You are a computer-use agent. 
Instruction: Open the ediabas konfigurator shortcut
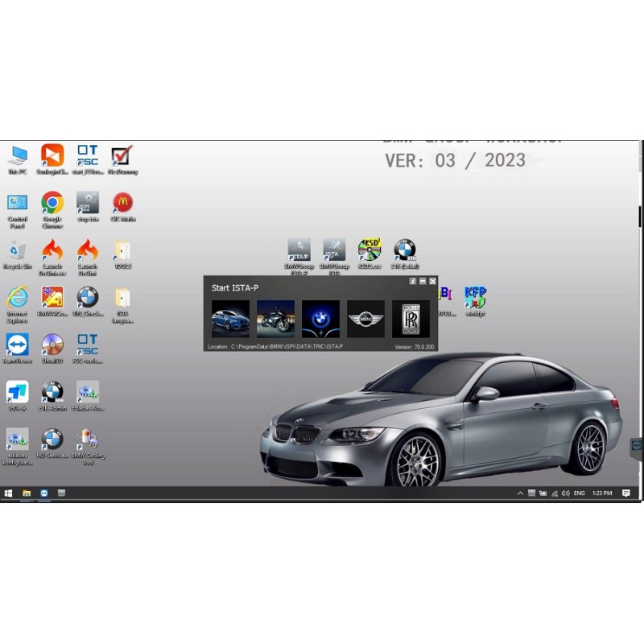[x=16, y=440]
